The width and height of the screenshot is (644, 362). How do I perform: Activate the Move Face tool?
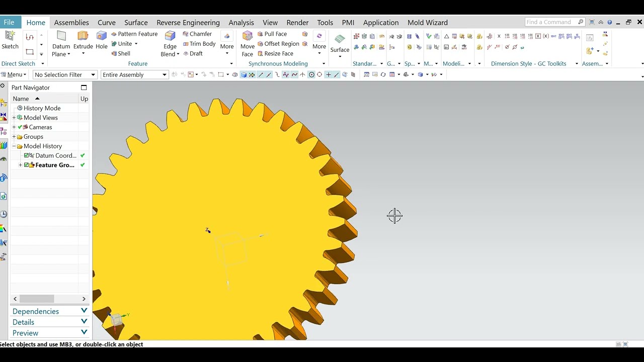248,44
